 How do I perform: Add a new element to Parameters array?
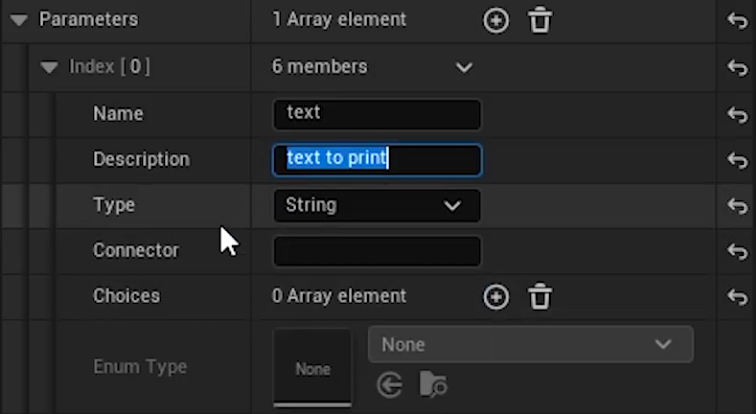tap(496, 21)
